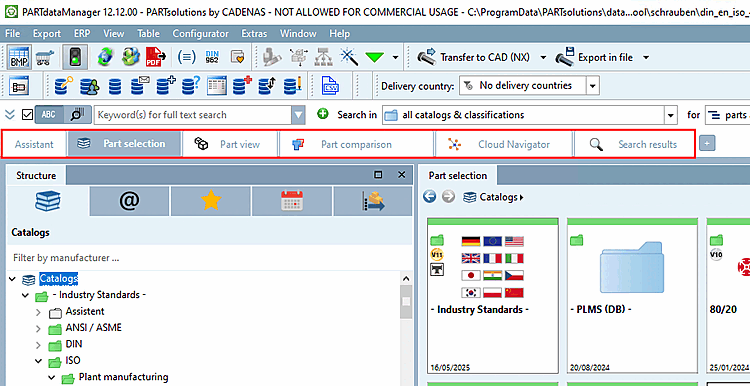
Task: Toggle the traffic light status icon
Action: point(76,57)
